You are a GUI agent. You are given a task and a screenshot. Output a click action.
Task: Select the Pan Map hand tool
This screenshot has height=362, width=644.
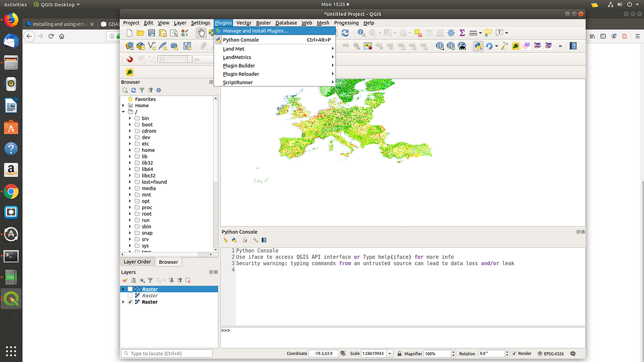(201, 33)
